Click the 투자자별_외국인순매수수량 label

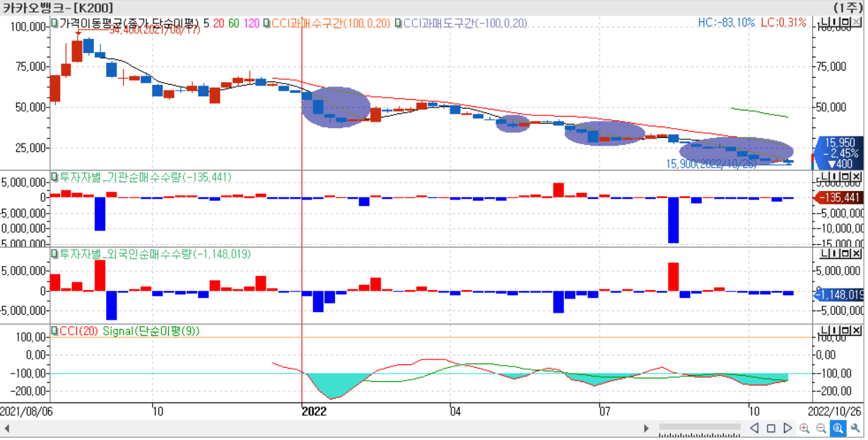pyautogui.click(x=124, y=253)
